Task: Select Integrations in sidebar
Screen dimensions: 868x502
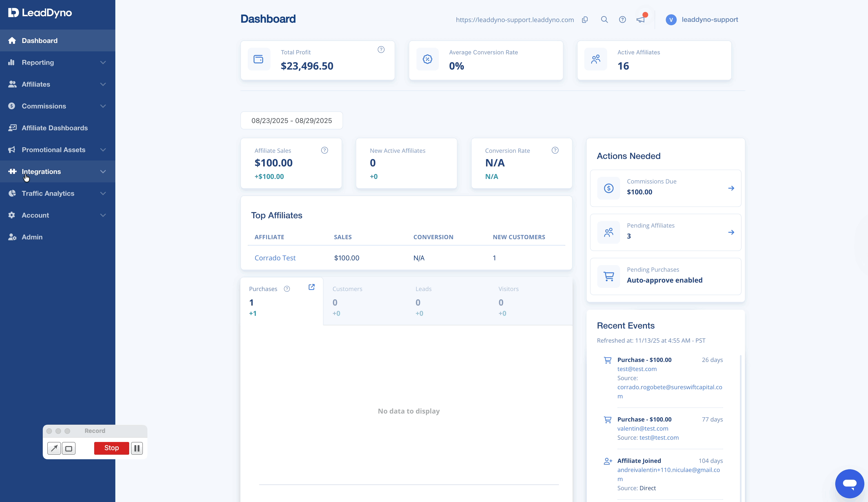Action: pyautogui.click(x=58, y=171)
